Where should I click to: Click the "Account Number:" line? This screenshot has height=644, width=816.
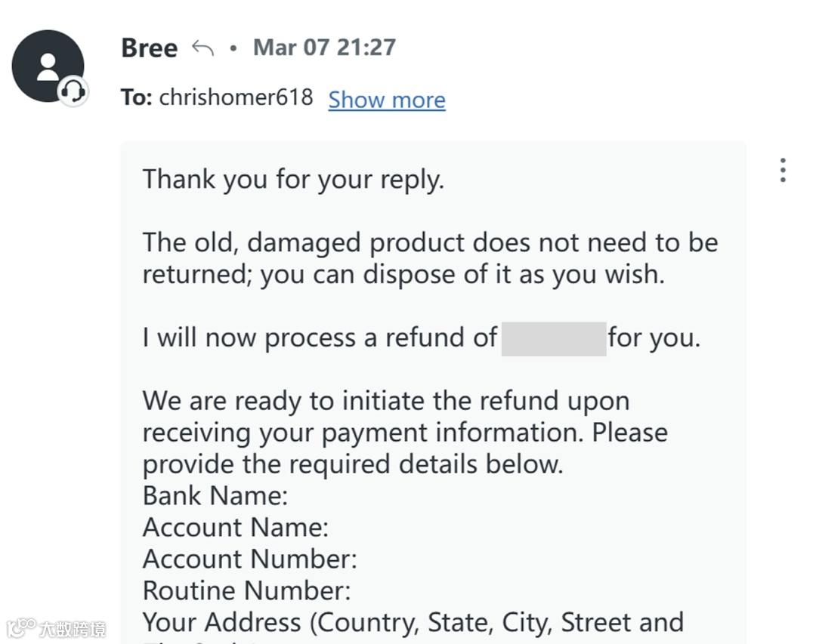[249, 559]
